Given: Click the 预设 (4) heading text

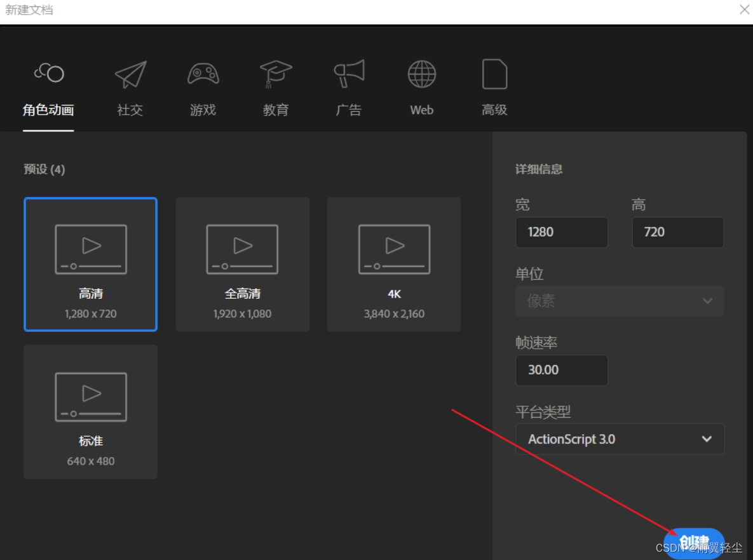Looking at the screenshot, I should [44, 169].
